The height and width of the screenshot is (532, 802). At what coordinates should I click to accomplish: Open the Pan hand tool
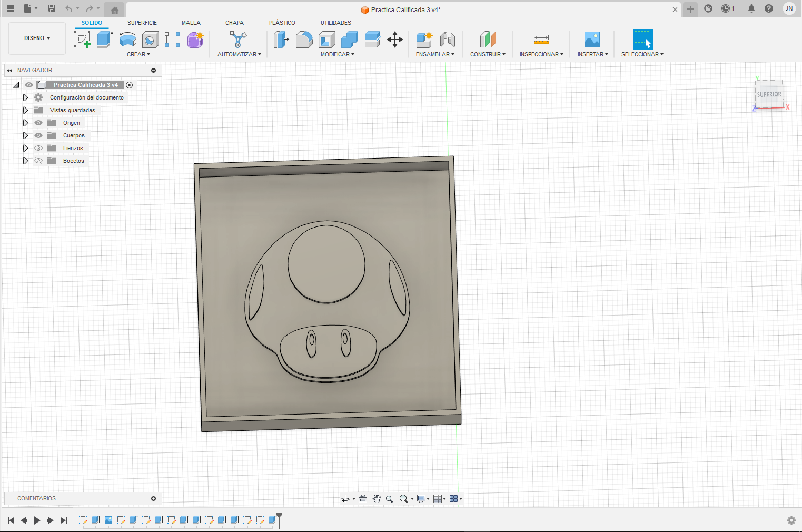click(377, 499)
